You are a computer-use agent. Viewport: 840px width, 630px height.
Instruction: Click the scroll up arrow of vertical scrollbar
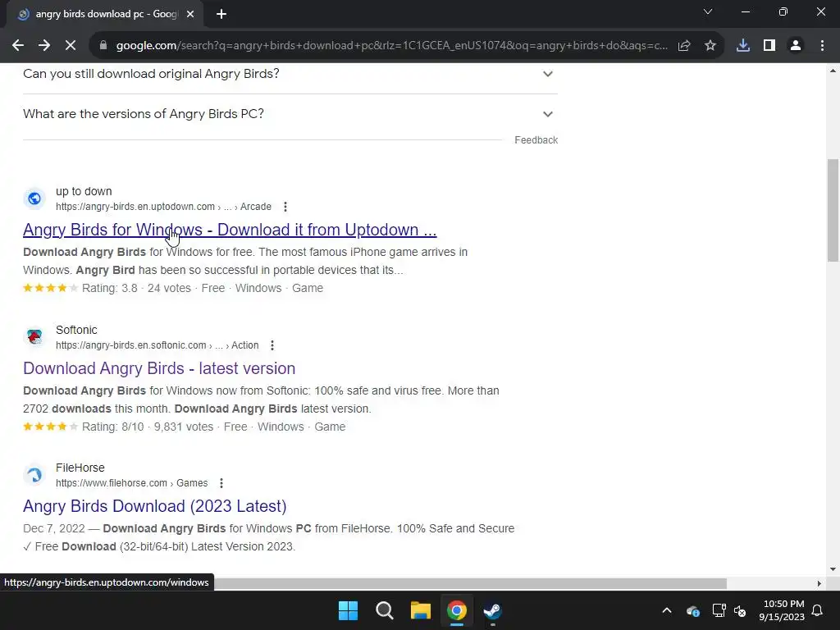(833, 71)
